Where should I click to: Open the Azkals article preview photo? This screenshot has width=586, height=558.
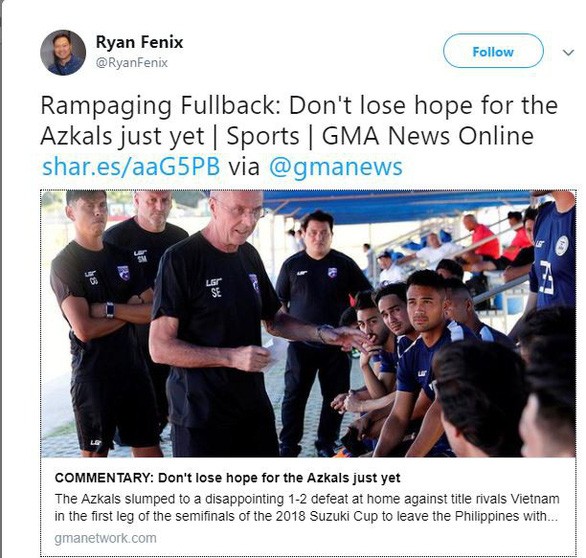308,324
